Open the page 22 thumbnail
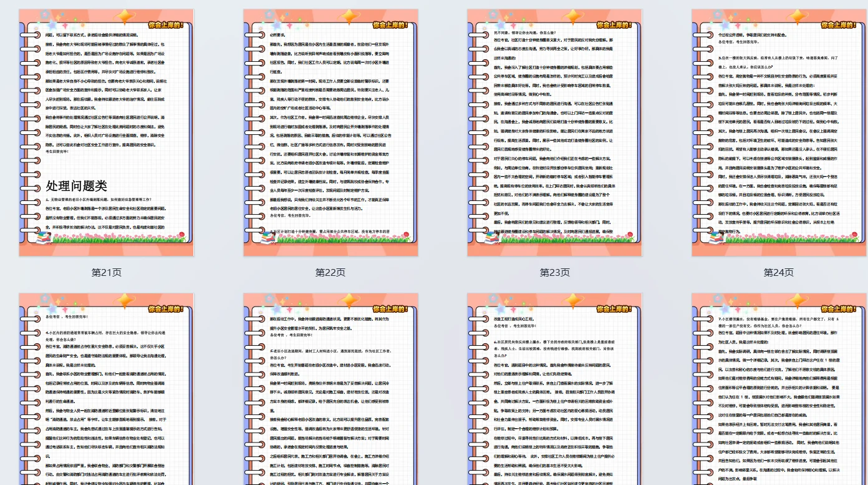The width and height of the screenshot is (868, 485). point(330,132)
